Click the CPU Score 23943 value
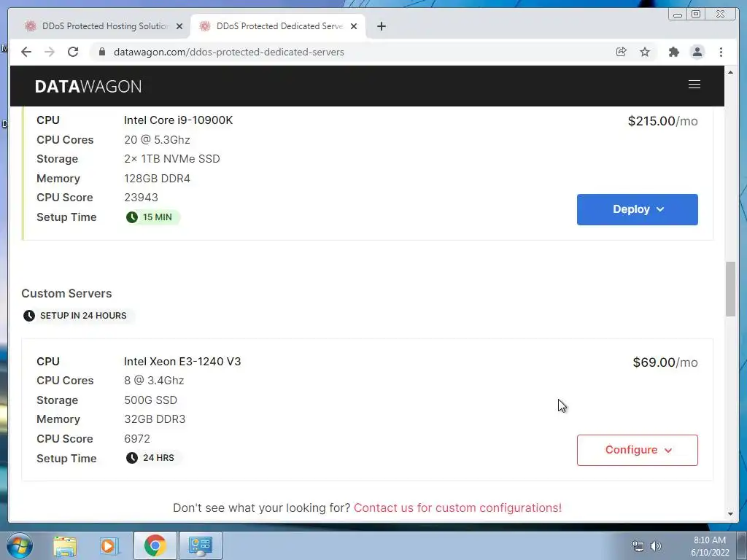The height and width of the screenshot is (560, 747). 141,197
